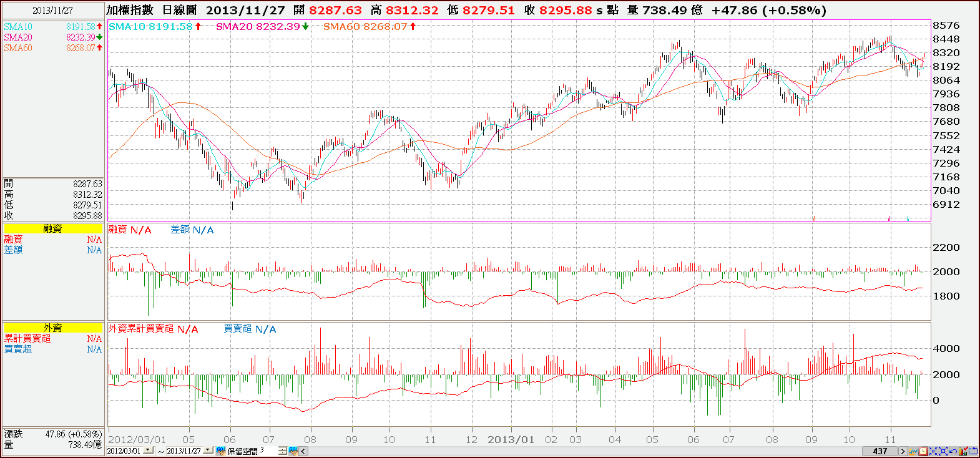Select SMA20 in the left panel
This screenshot has height=458, width=980.
point(53,37)
